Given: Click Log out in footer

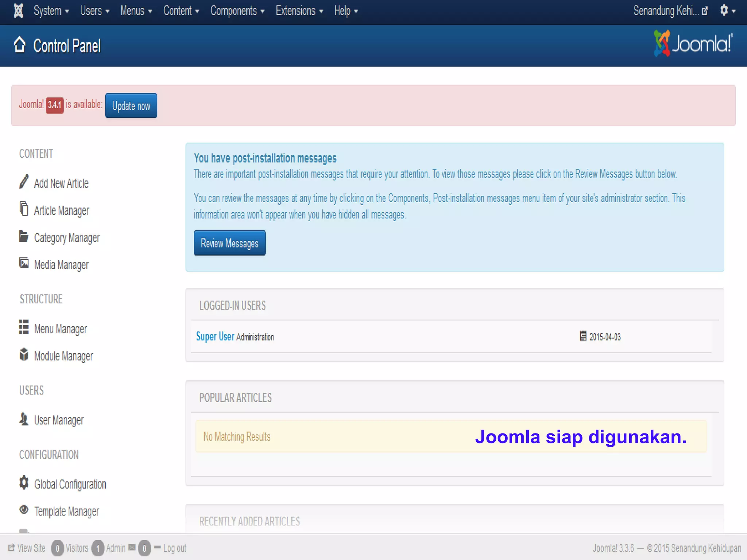Looking at the screenshot, I should point(174,548).
